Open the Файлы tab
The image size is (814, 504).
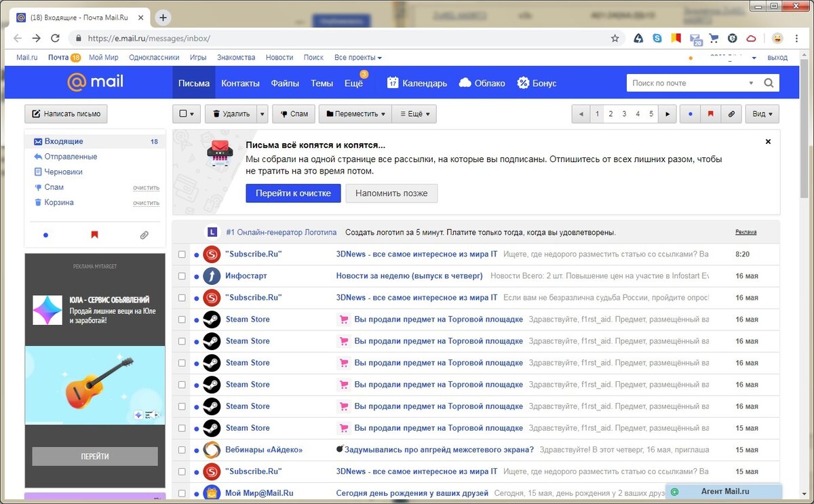pos(285,83)
